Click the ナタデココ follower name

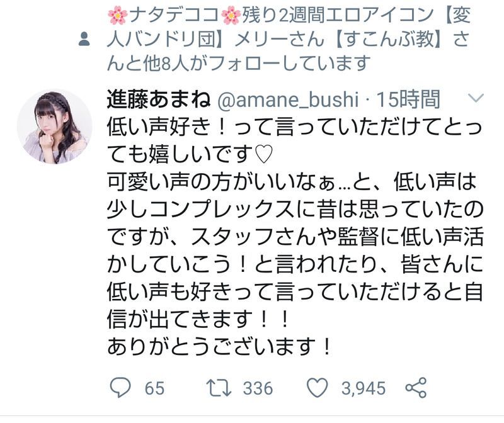174,15
